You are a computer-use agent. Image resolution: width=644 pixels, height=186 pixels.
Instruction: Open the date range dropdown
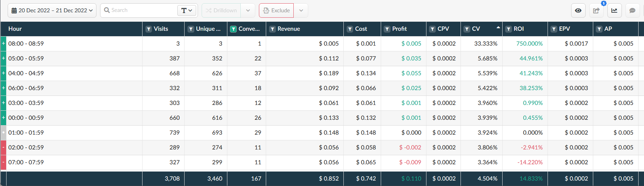pyautogui.click(x=52, y=10)
